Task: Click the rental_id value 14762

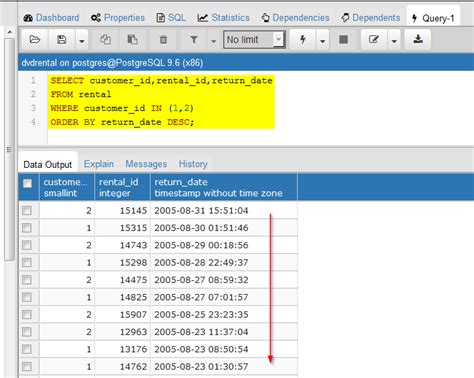Action: [133, 366]
